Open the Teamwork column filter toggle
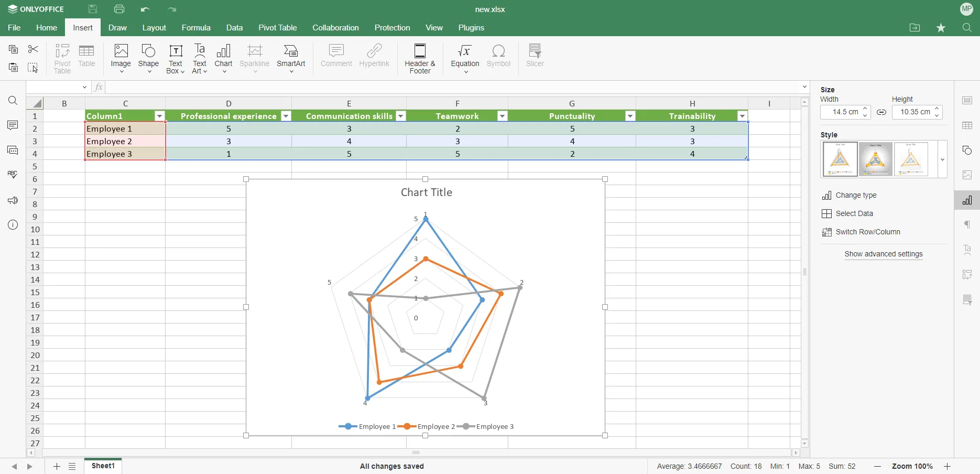This screenshot has width=980, height=474. click(502, 116)
